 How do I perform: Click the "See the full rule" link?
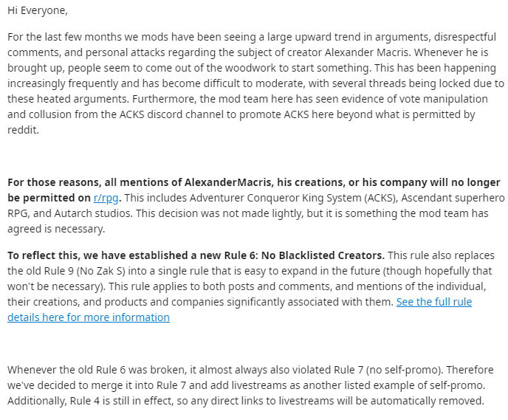pos(433,302)
